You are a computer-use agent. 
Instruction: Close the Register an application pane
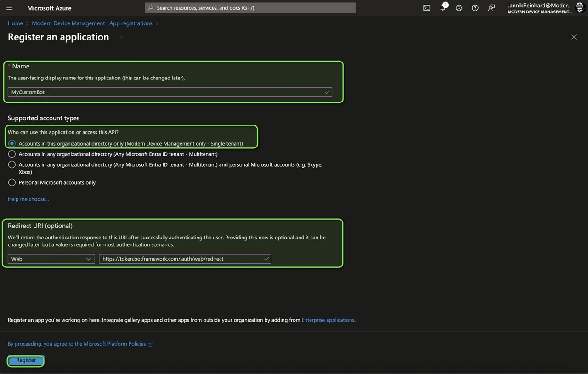tap(574, 37)
